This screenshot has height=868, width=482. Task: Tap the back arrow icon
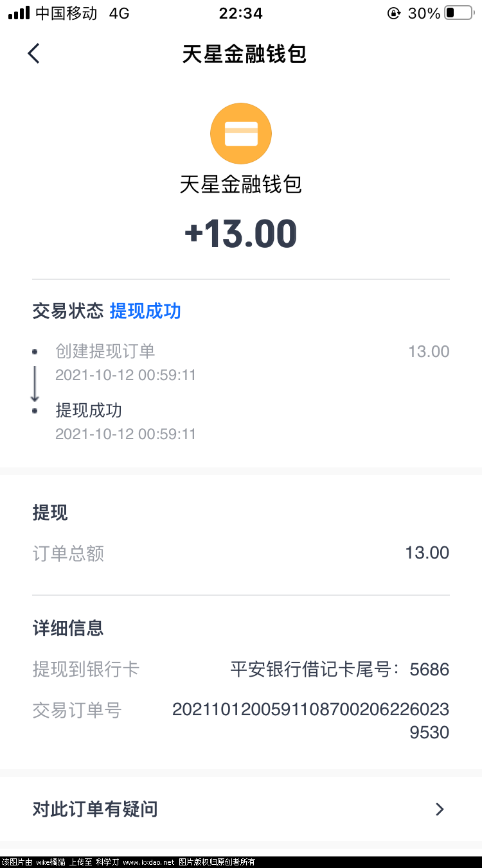(x=33, y=53)
